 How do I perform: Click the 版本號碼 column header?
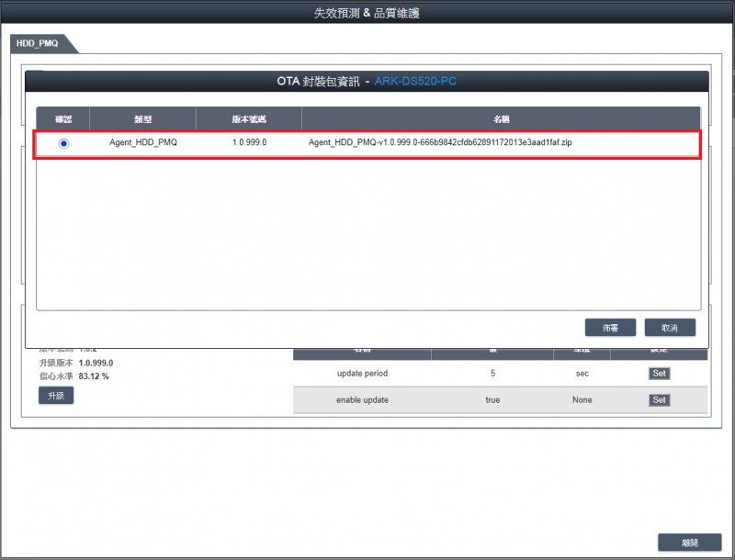[248, 119]
